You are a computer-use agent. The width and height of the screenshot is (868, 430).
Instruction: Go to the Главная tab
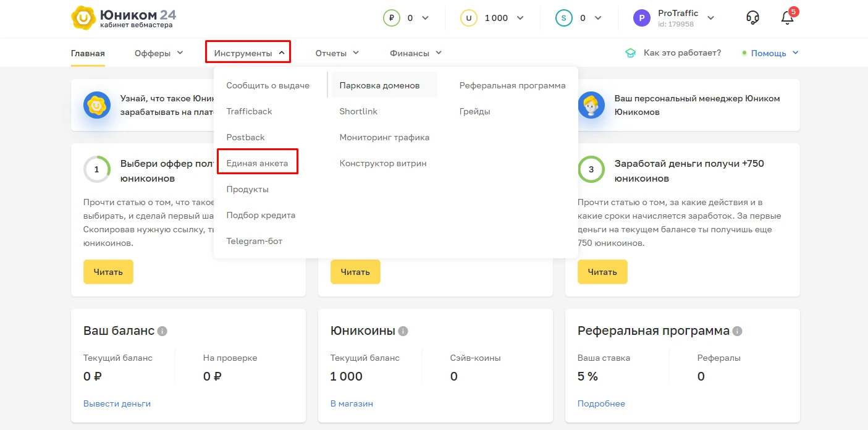[x=88, y=53]
